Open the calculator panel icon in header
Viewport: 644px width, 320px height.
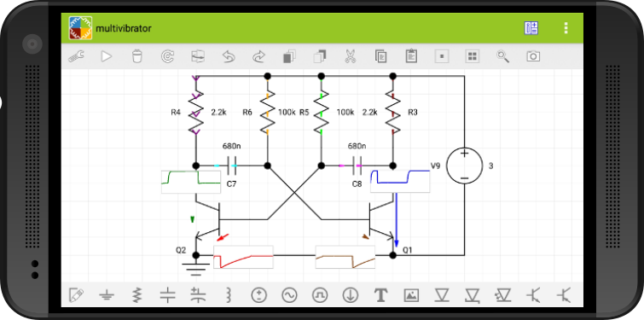tap(531, 28)
